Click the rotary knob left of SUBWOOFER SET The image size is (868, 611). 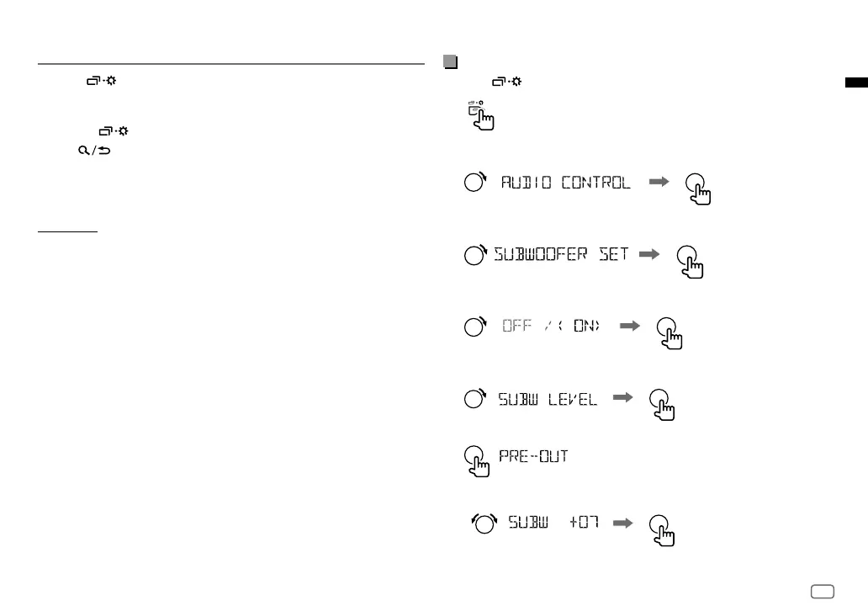pyautogui.click(x=475, y=255)
